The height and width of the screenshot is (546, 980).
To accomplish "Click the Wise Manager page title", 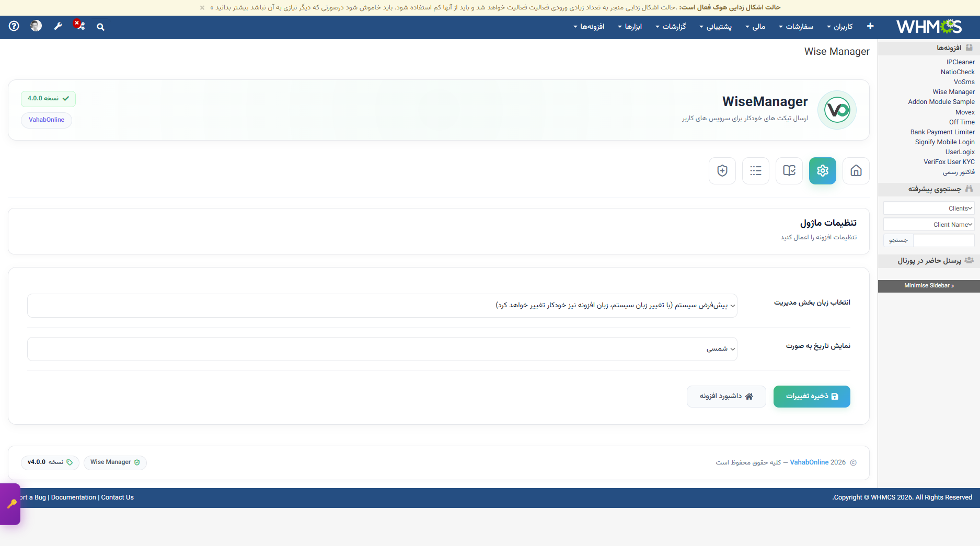I will click(837, 52).
